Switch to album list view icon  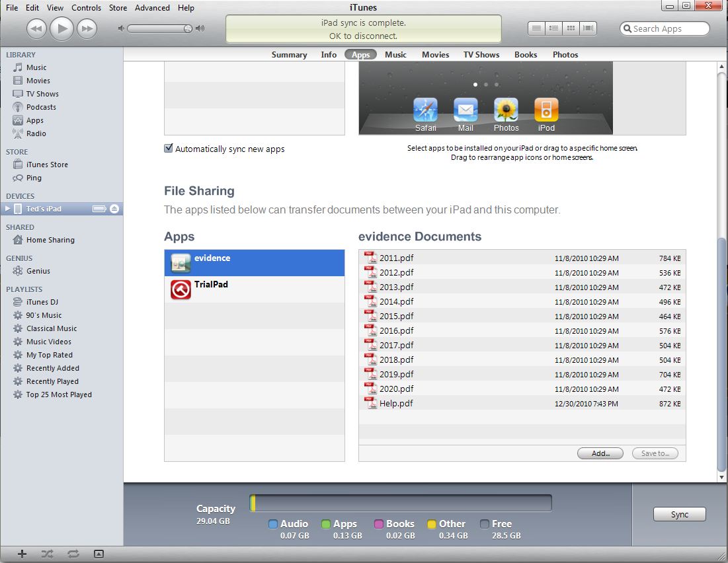coord(553,28)
